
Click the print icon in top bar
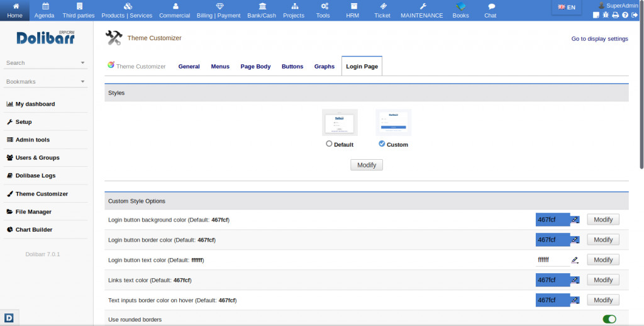tap(615, 15)
